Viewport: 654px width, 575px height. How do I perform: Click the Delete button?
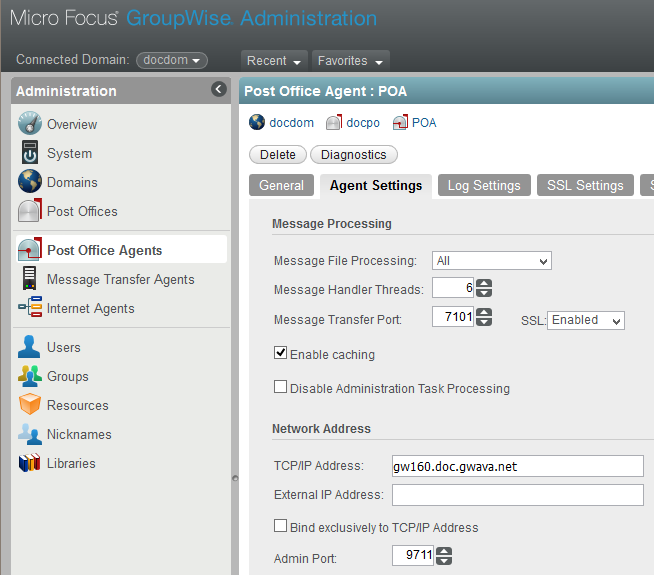[x=278, y=155]
